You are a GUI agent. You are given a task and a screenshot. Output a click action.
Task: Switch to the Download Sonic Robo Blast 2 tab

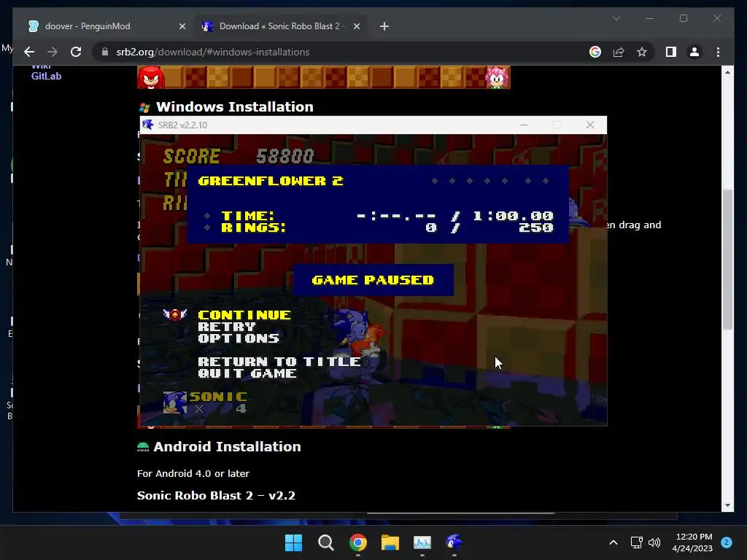[x=281, y=26]
